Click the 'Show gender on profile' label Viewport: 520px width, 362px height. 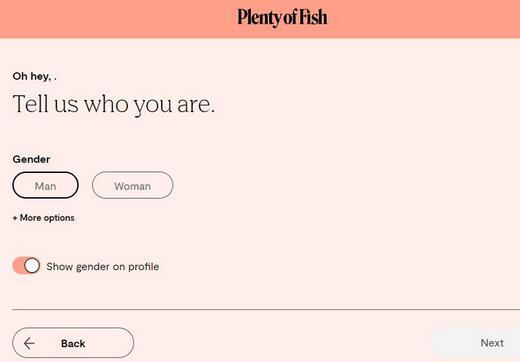tap(103, 267)
